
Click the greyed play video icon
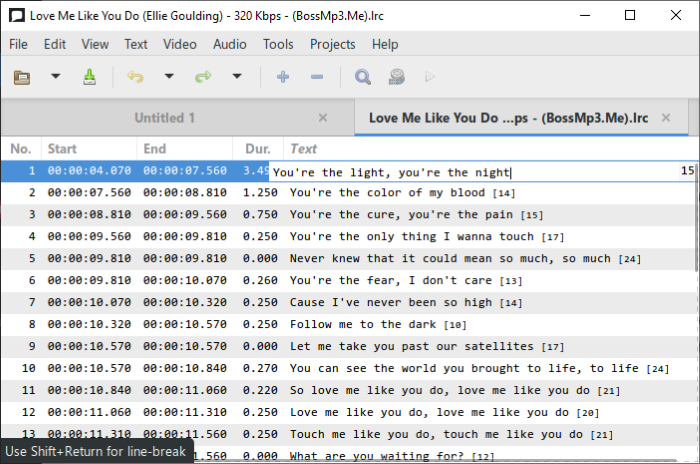[430, 77]
